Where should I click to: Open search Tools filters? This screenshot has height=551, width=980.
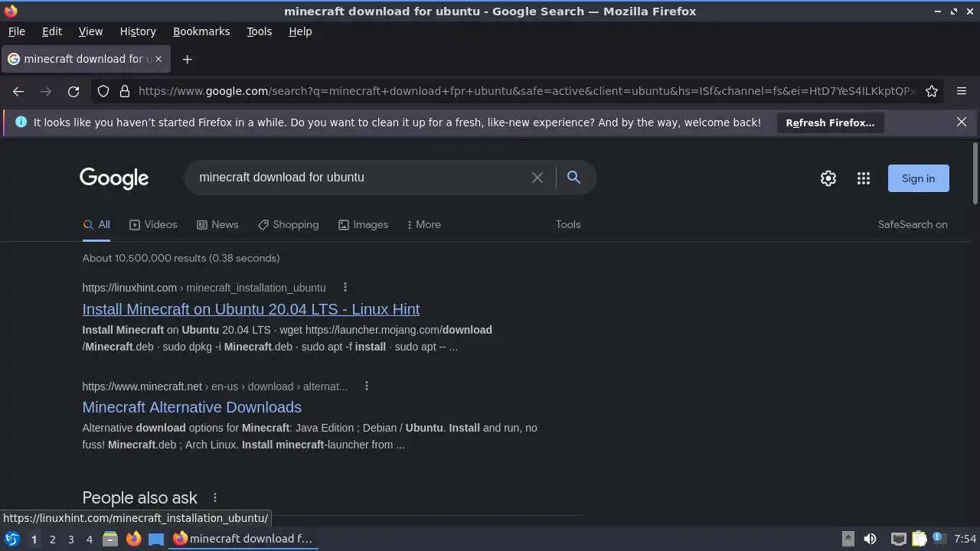[x=568, y=224]
